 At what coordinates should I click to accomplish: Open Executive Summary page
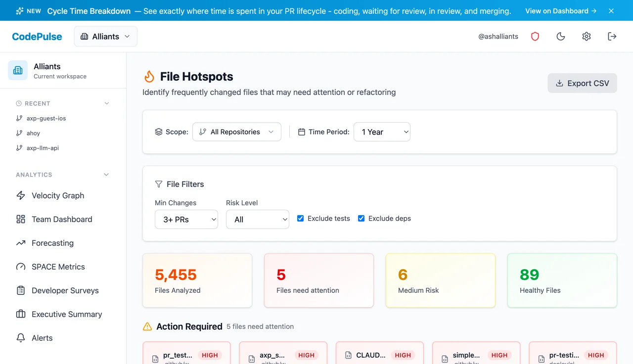click(x=63, y=314)
